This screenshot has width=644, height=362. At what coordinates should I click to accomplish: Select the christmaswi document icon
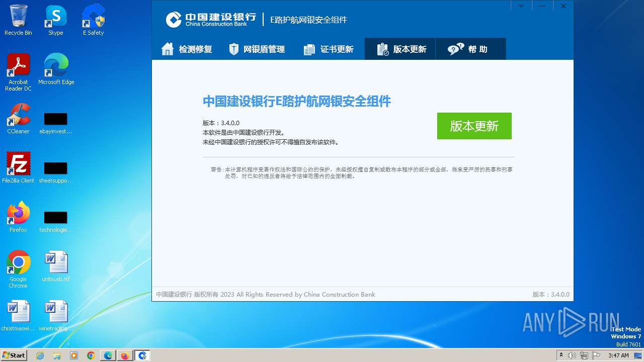coord(18,316)
